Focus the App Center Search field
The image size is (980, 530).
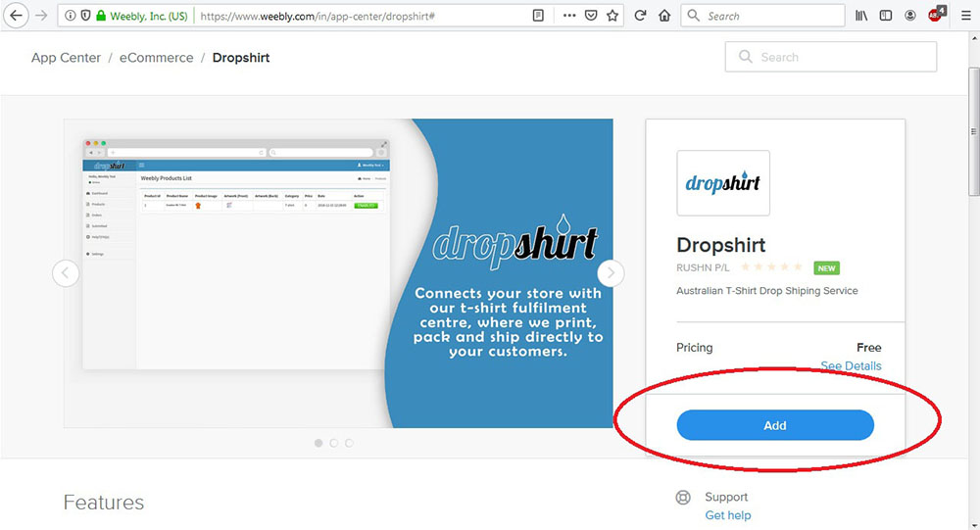coord(831,57)
